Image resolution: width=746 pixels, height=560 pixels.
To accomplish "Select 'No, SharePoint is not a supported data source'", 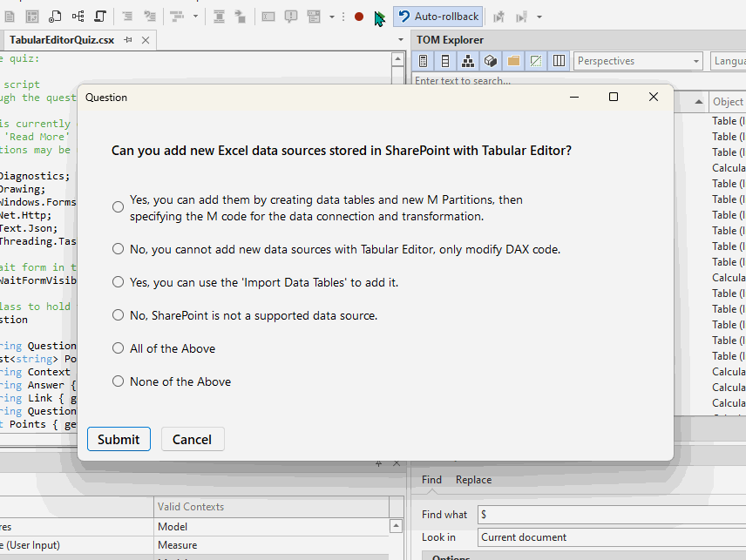I will pyautogui.click(x=118, y=314).
